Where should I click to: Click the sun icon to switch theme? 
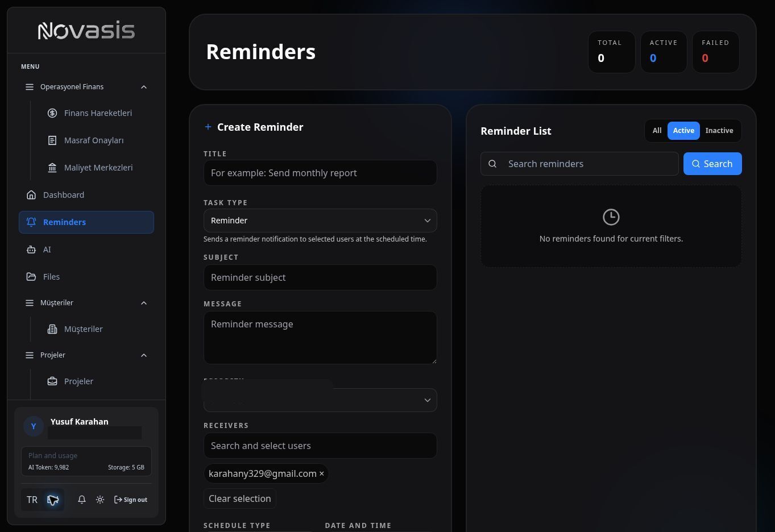tap(100, 500)
